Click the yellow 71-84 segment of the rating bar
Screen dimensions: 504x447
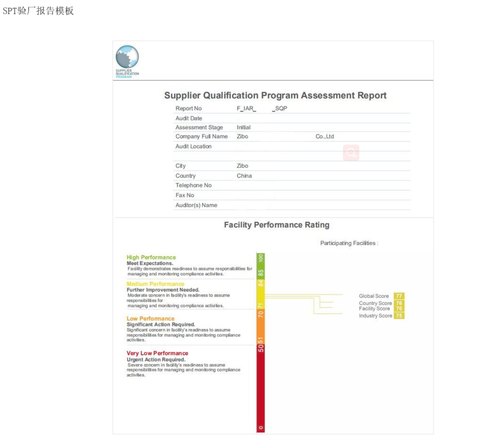coord(260,294)
